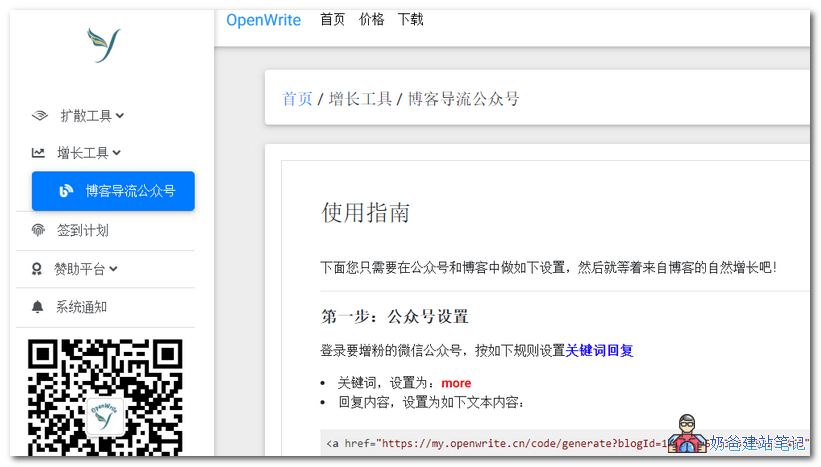Select 博客导流公众号 in the sidebar
Viewport: 821px width, 467px height.
(113, 191)
